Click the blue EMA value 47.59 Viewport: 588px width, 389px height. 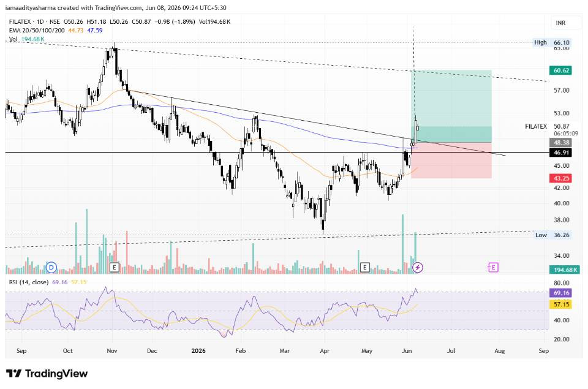(95, 31)
